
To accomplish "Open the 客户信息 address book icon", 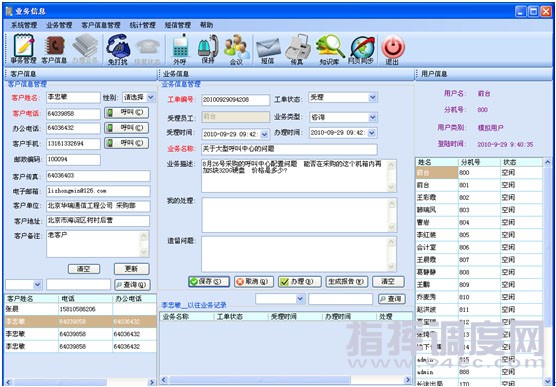I will coord(54,50).
